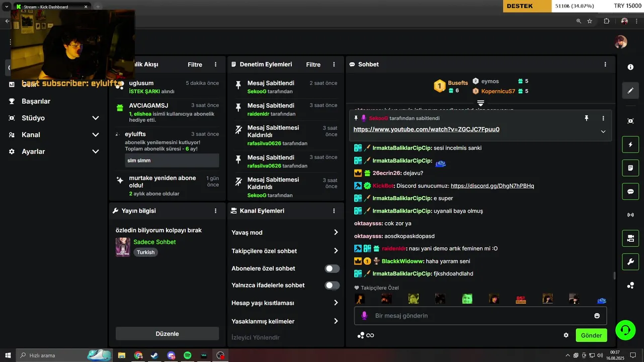This screenshot has width=644, height=362.
Task: Click the eylulfts sub renewal message 'slm slmm'
Action: [x=172, y=160]
